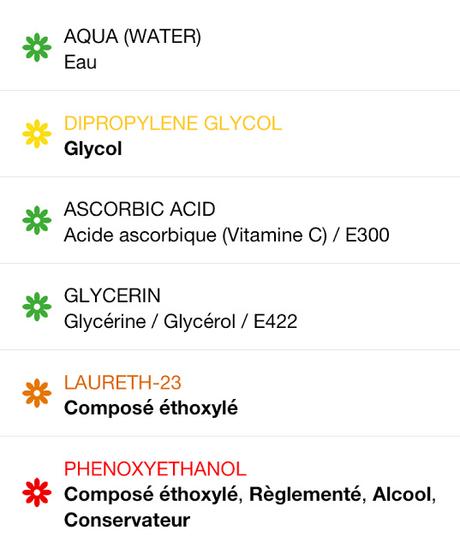Tap the green flower icon beside AQUA (WATER)
Screen dimensions: 460x548
(37, 47)
